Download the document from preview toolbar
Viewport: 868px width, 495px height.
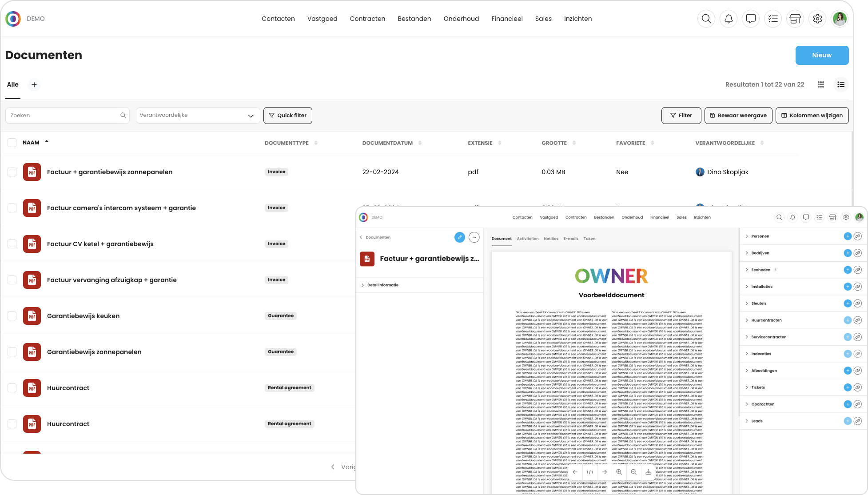coord(649,472)
